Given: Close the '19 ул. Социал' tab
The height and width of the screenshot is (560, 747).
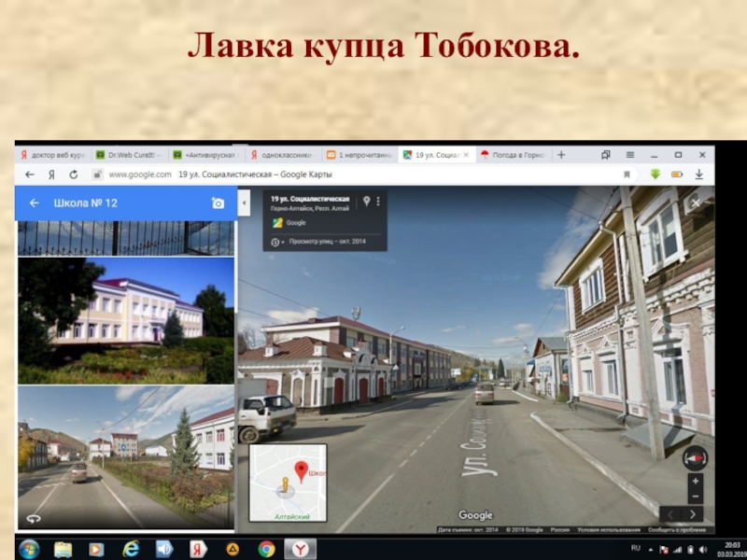Looking at the screenshot, I should pos(466,155).
